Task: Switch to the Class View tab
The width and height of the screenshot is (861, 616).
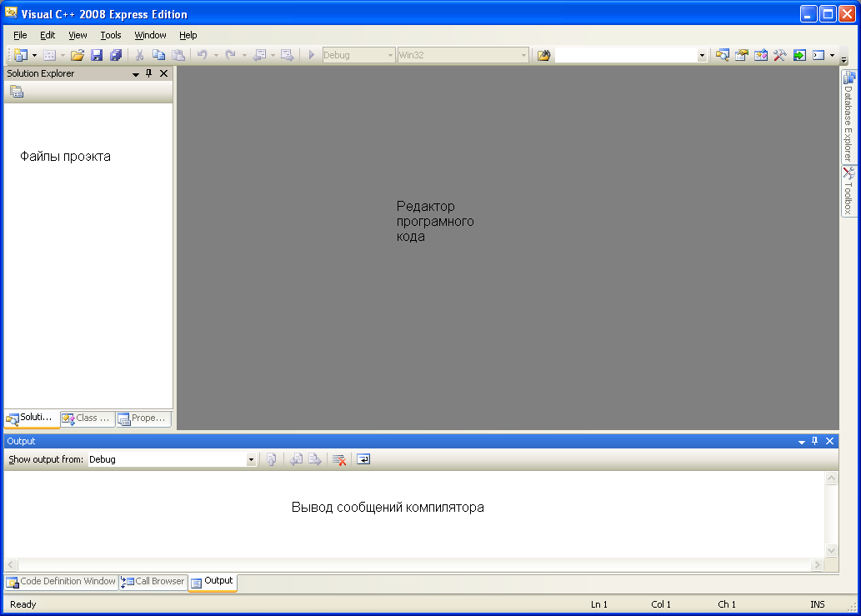Action: click(88, 418)
